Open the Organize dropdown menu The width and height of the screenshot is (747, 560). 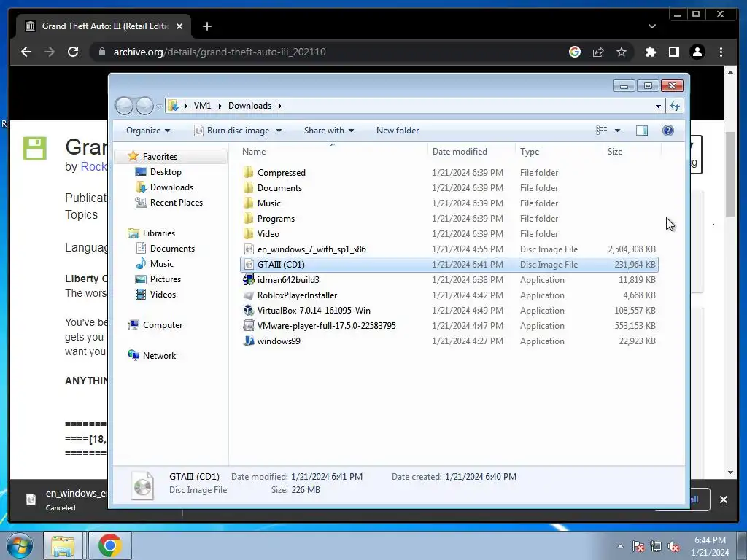point(147,131)
